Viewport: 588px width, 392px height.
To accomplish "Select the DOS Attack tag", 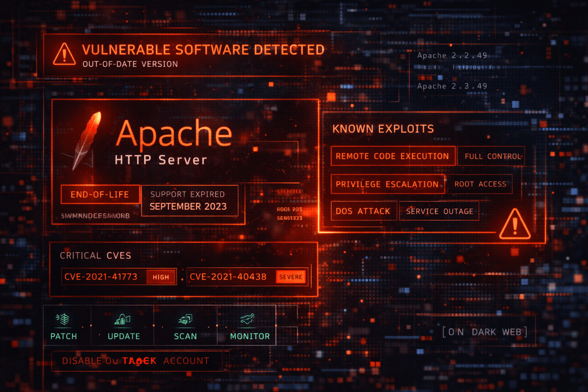I will tap(364, 211).
